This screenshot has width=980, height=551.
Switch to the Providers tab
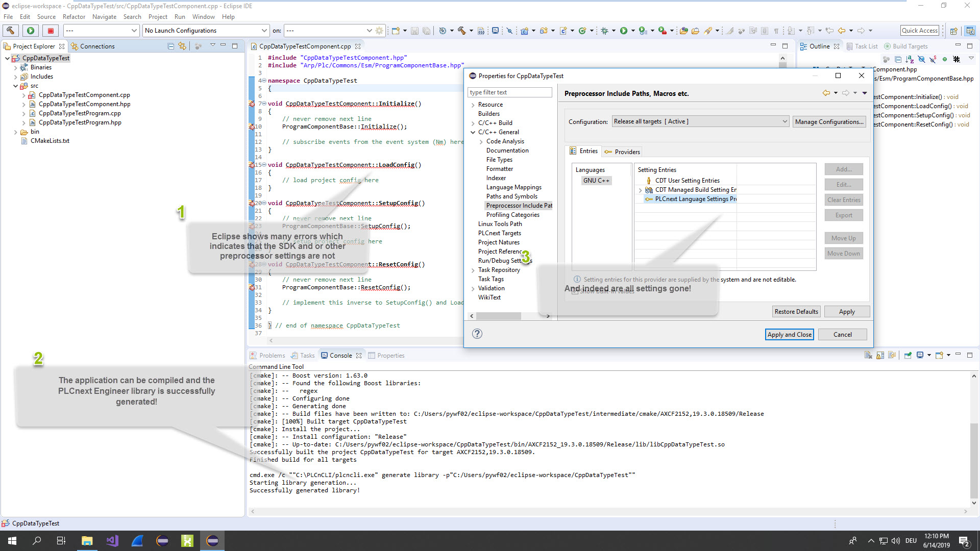(x=622, y=152)
